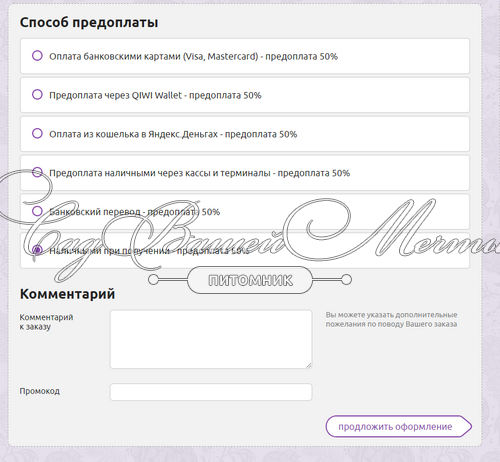Image resolution: width=500 pixels, height=462 pixels.
Task: Click the selected Наличными при получении radio button
Action: (37, 250)
